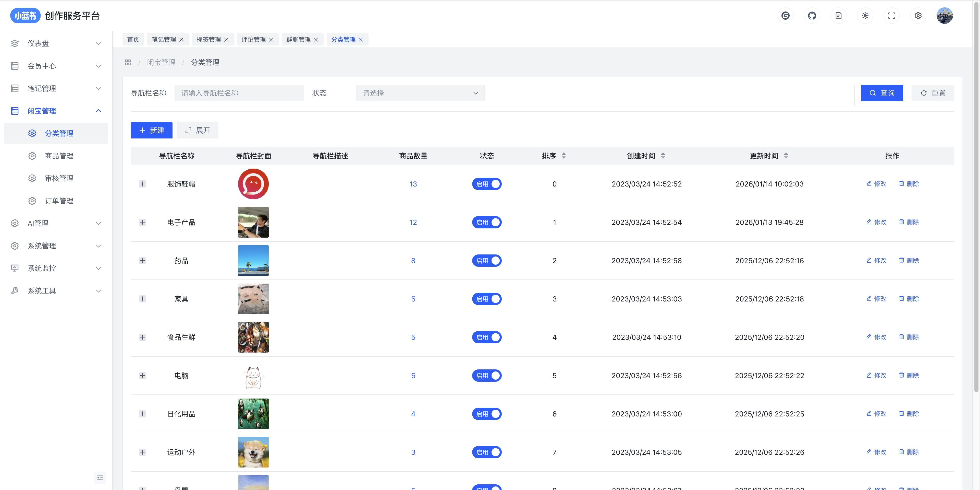Disable the 服饰鞋帽 status switch
This screenshot has width=980, height=490.
(487, 184)
